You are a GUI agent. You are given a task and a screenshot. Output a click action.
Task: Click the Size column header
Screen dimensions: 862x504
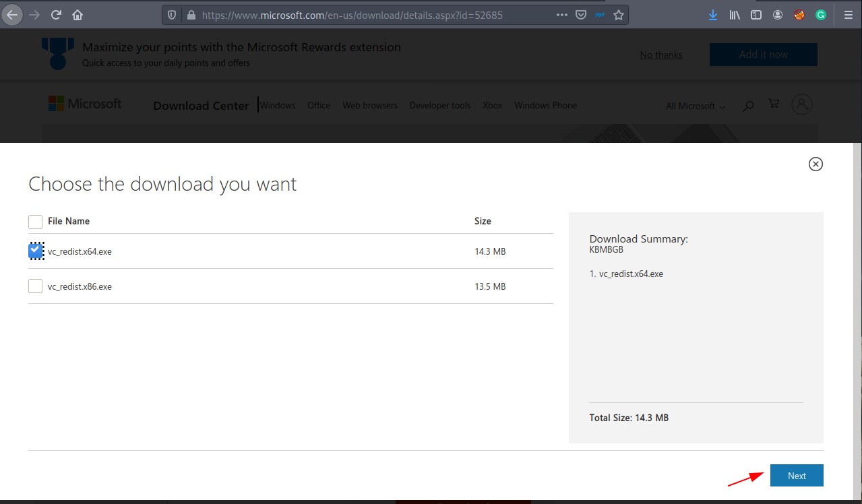pyautogui.click(x=483, y=221)
